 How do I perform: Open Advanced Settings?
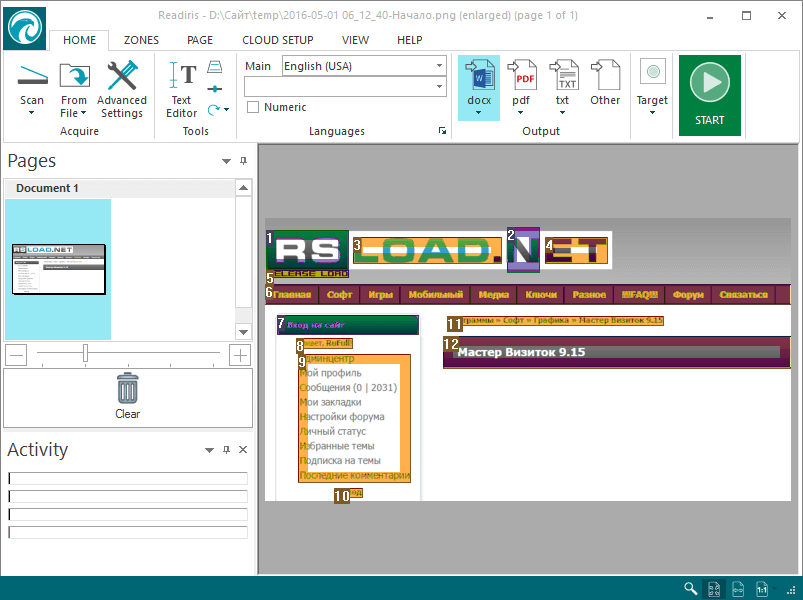click(x=121, y=88)
